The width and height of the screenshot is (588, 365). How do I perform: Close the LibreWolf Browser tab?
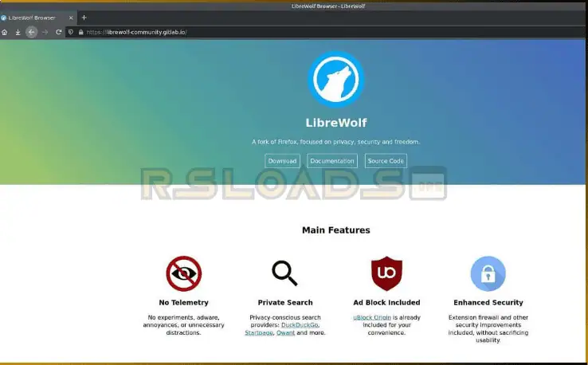tap(71, 18)
